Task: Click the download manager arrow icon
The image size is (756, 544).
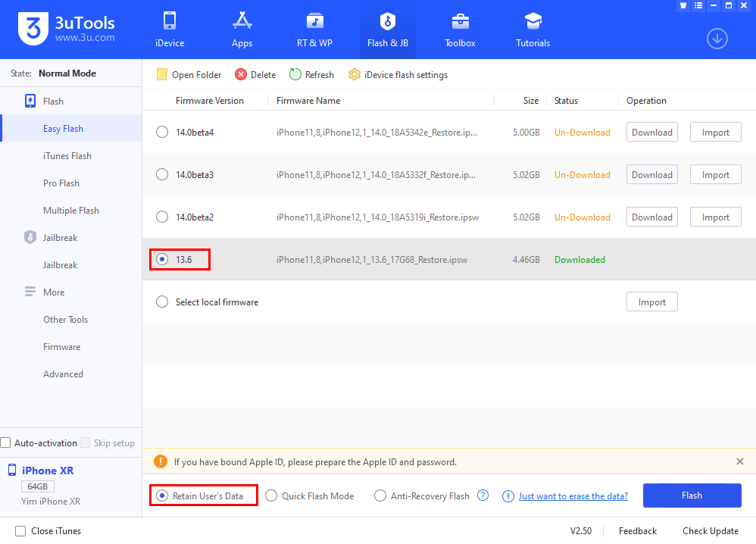Action: (717, 39)
